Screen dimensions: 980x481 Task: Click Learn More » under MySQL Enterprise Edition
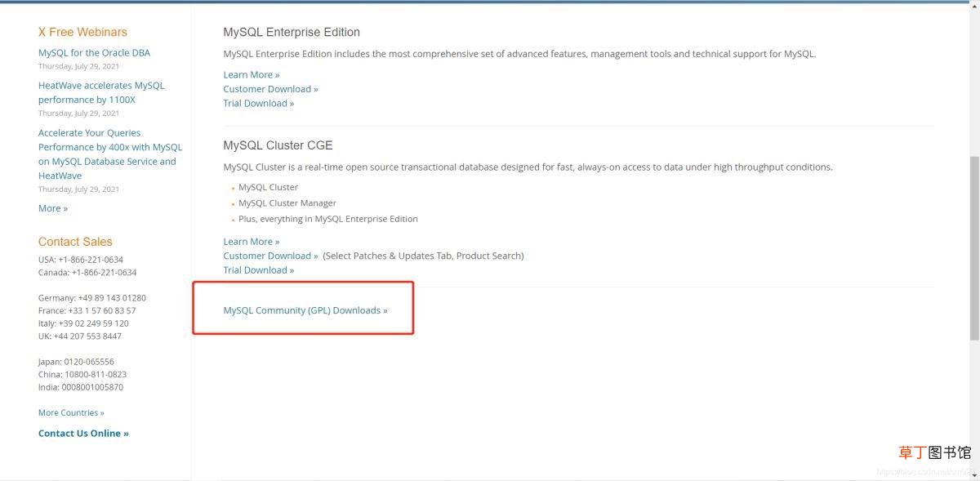(x=252, y=74)
